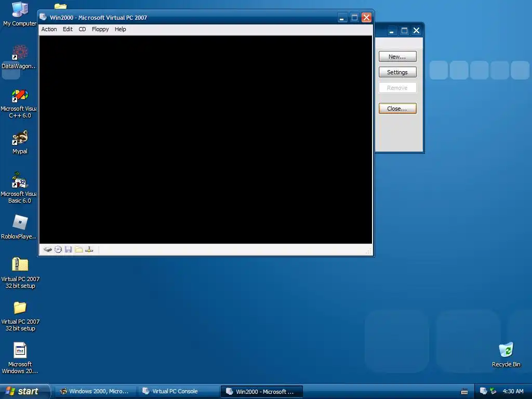Image resolution: width=532 pixels, height=399 pixels.
Task: Click the floppy disk status icon
Action: [x=68, y=250]
